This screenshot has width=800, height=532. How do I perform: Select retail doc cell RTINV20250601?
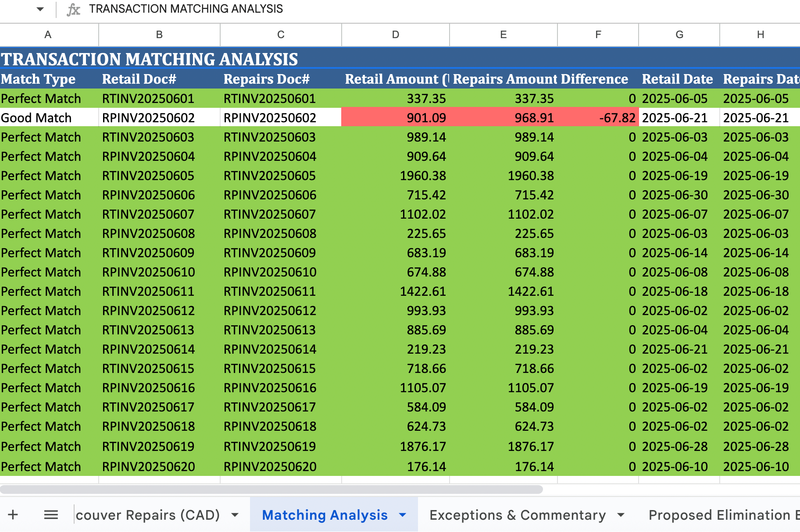(160, 98)
